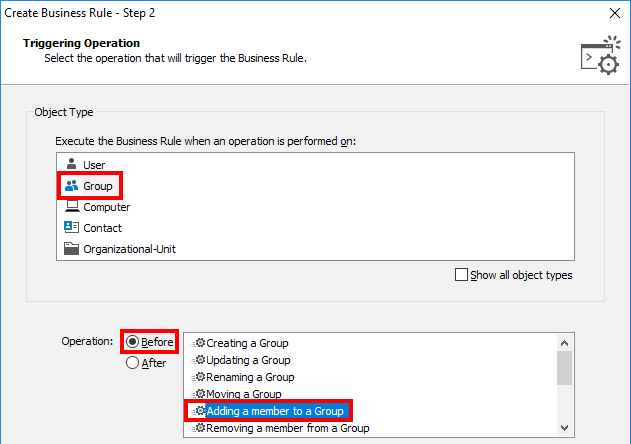
Task: Select the Before operation radio button
Action: 132,342
